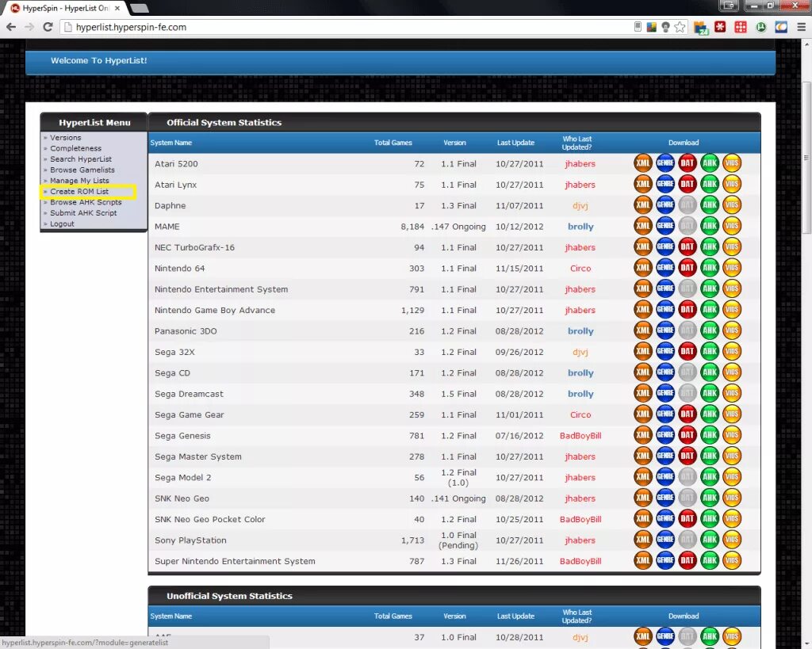Image resolution: width=812 pixels, height=649 pixels.
Task: Download the XML for NEC TurboGrafx-16
Action: (x=642, y=247)
